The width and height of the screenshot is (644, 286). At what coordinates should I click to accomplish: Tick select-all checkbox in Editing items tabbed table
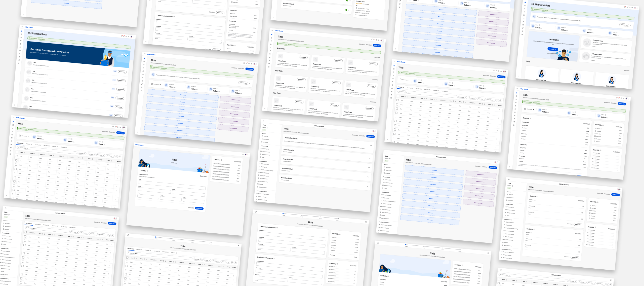[25, 232]
